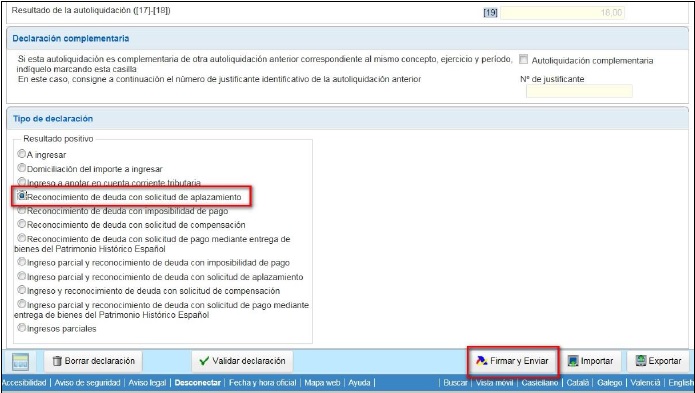
Task: Open the Fecha y hora oficial link
Action: [262, 383]
